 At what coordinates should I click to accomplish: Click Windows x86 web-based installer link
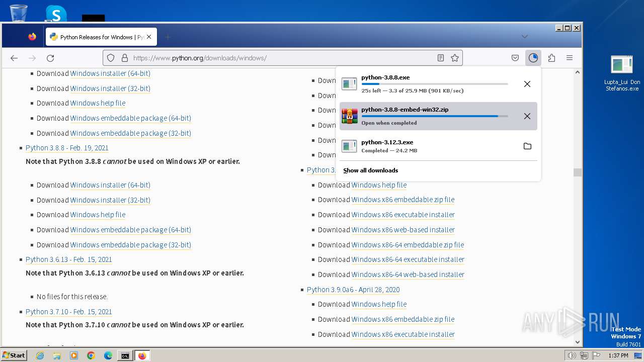(403, 230)
